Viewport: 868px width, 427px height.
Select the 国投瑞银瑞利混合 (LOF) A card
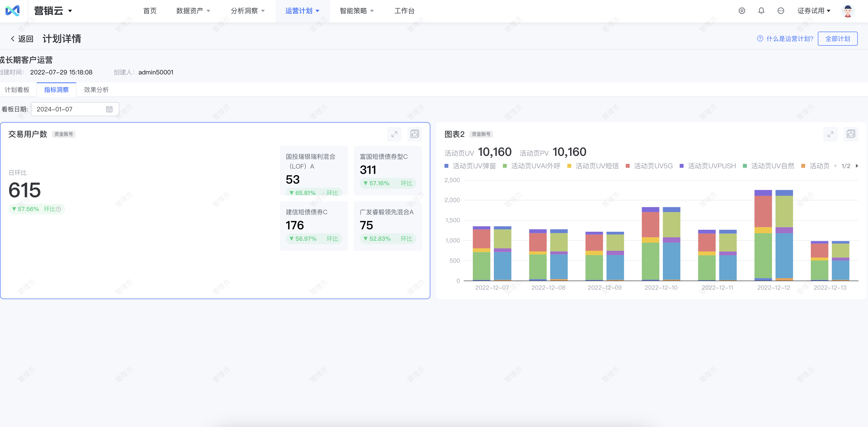pos(314,171)
